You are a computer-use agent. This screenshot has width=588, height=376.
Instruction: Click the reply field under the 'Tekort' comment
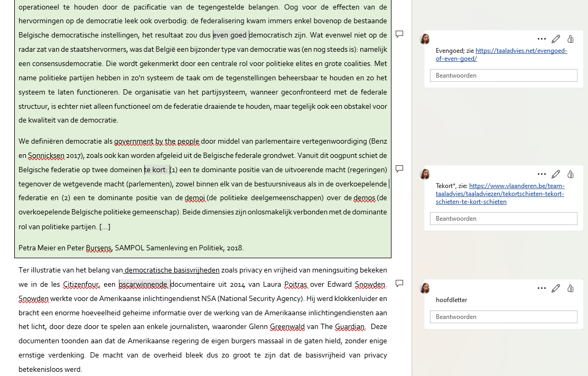pyautogui.click(x=503, y=219)
